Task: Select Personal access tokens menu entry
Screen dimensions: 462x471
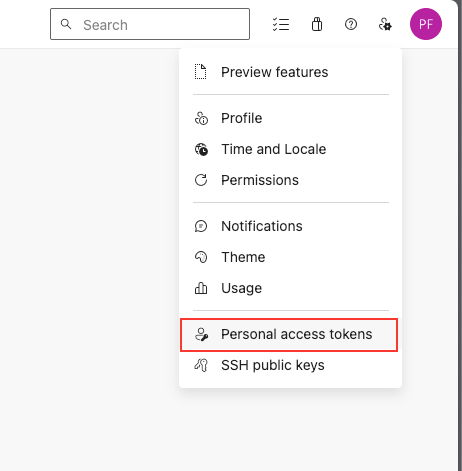Action: [x=289, y=335]
